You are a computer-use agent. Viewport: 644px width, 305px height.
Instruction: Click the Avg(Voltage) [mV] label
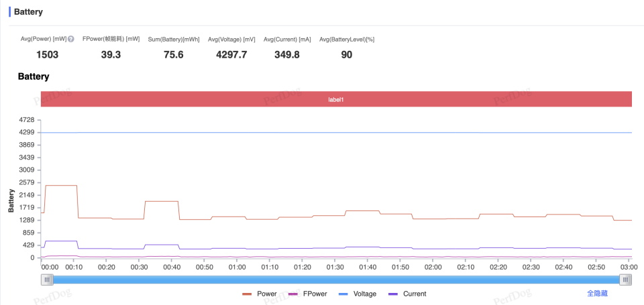[231, 40]
